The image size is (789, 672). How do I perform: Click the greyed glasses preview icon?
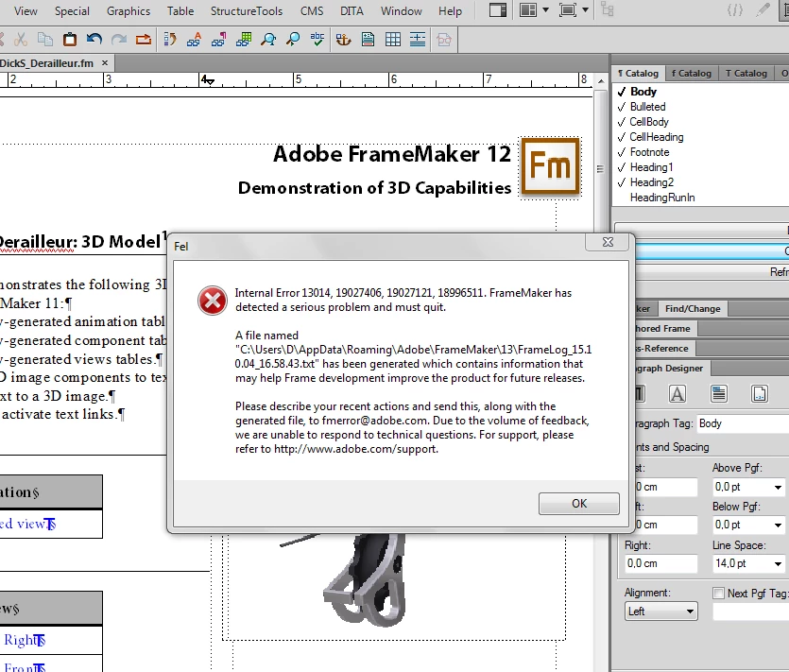coord(444,40)
